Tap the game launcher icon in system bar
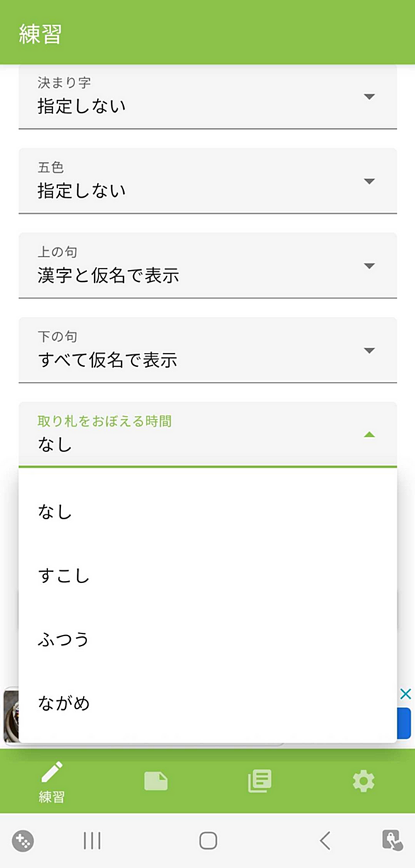Image resolution: width=415 pixels, height=868 pixels. click(x=23, y=841)
